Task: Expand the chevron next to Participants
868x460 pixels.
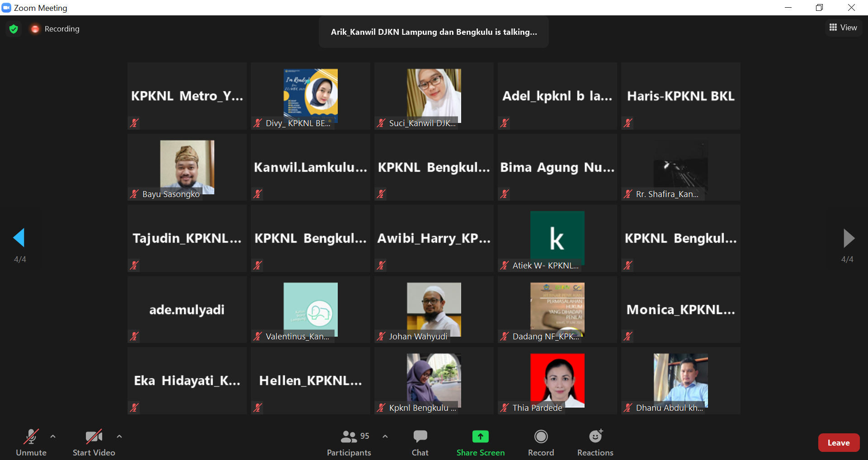Action: [385, 437]
